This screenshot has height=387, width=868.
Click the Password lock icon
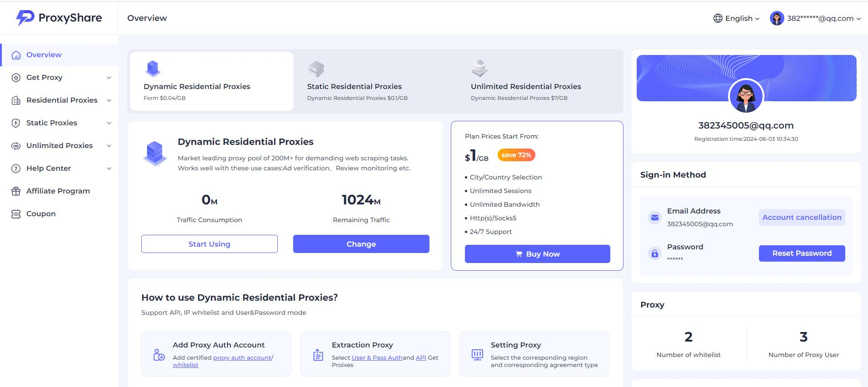654,253
